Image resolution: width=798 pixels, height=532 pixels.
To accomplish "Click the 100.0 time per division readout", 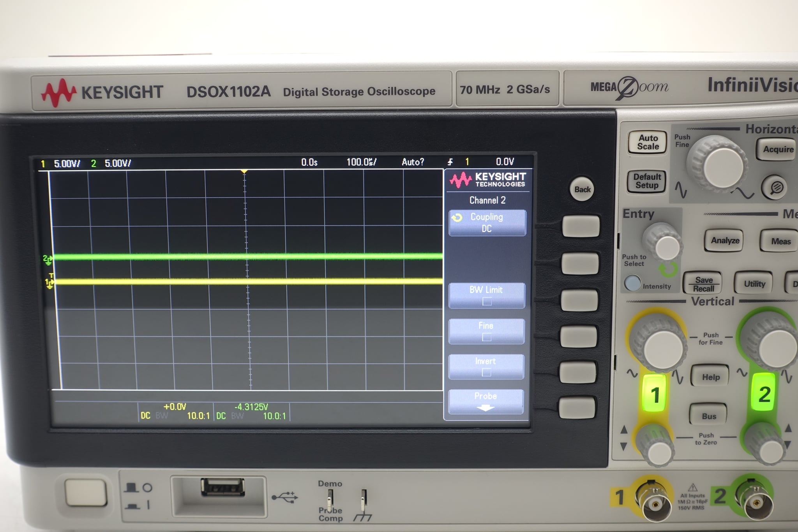I will pyautogui.click(x=362, y=162).
